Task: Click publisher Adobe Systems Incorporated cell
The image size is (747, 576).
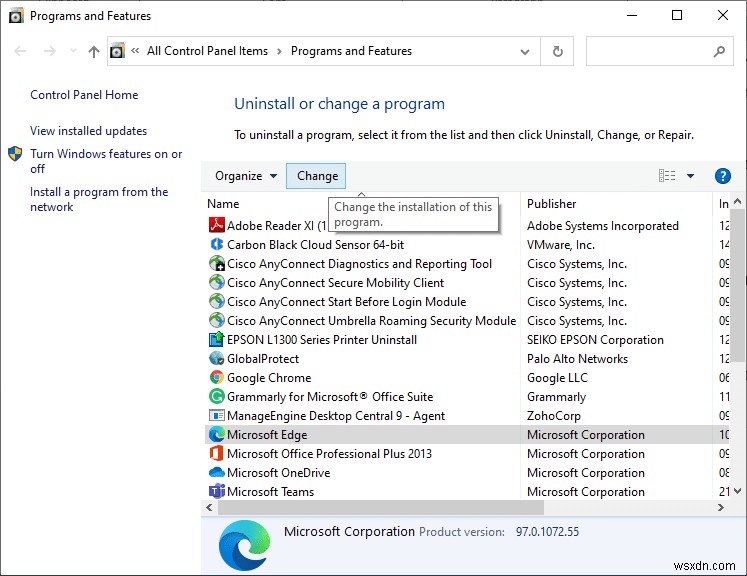Action: (x=603, y=225)
